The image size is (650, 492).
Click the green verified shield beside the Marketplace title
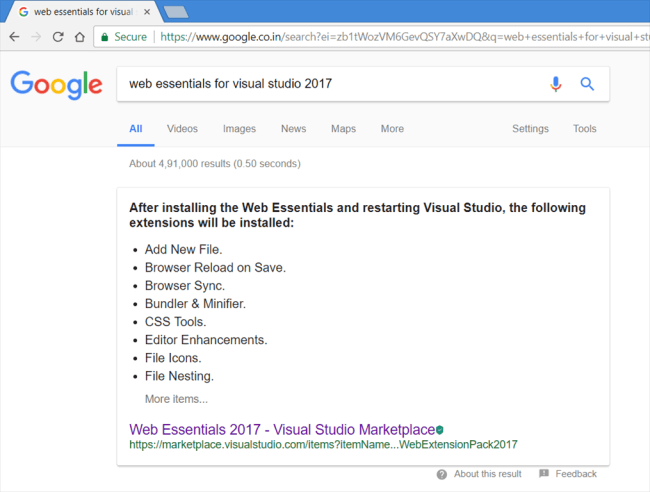tap(440, 430)
